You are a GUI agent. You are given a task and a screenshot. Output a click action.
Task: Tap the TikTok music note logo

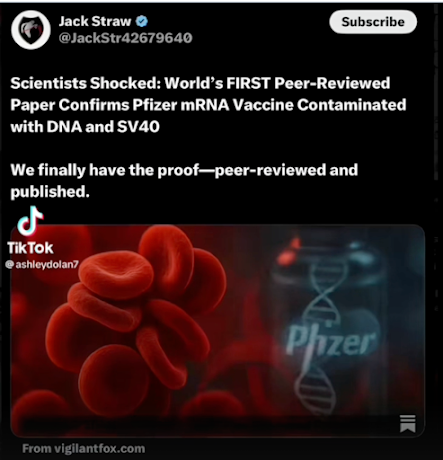pyautogui.click(x=30, y=221)
